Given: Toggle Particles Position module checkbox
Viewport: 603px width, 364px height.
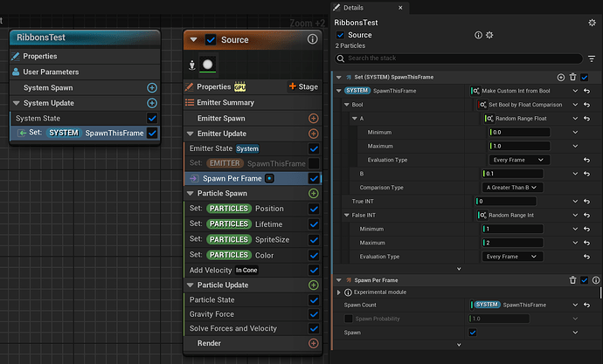Looking at the screenshot, I should (314, 209).
